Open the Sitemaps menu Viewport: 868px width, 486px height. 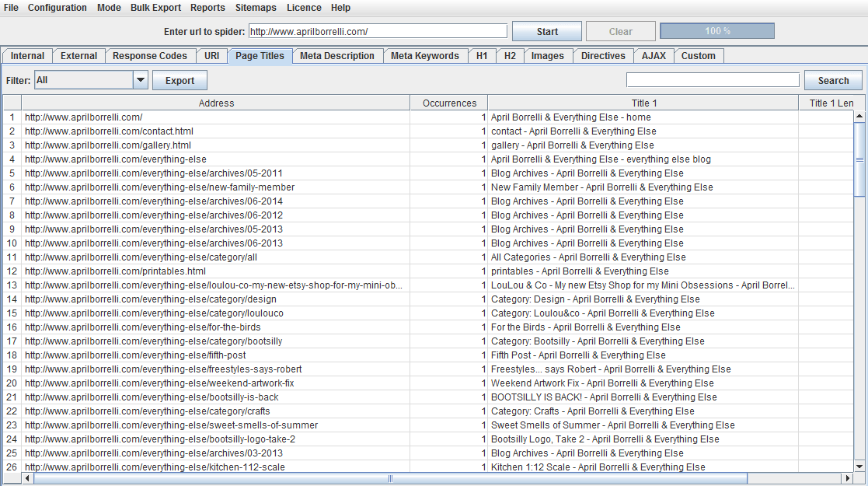tap(256, 8)
